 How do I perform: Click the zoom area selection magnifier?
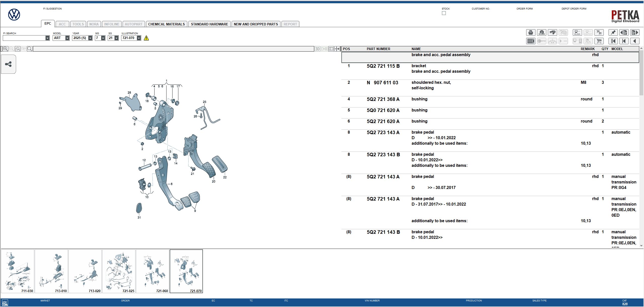point(18,49)
